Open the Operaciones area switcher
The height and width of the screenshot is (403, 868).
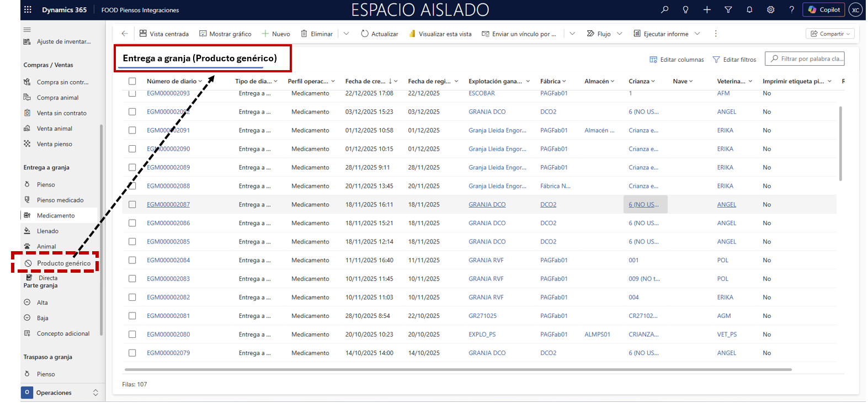coord(61,393)
